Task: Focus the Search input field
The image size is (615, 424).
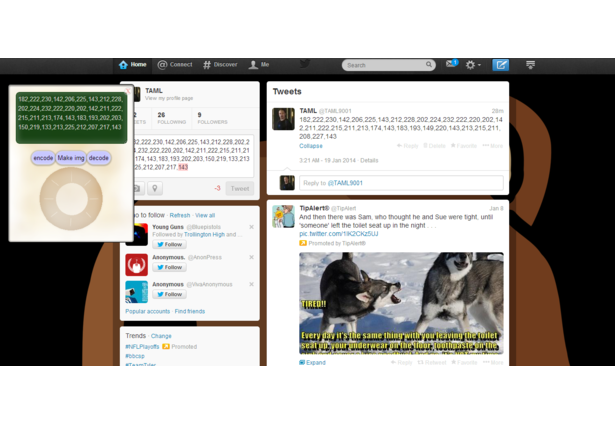Action: coord(388,65)
